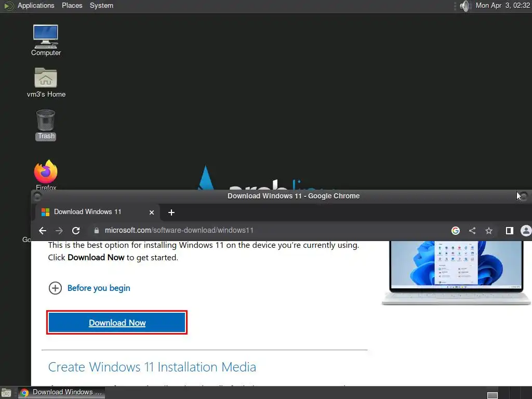
Task: Open vm3's Home folder icon
Action: 46,83
